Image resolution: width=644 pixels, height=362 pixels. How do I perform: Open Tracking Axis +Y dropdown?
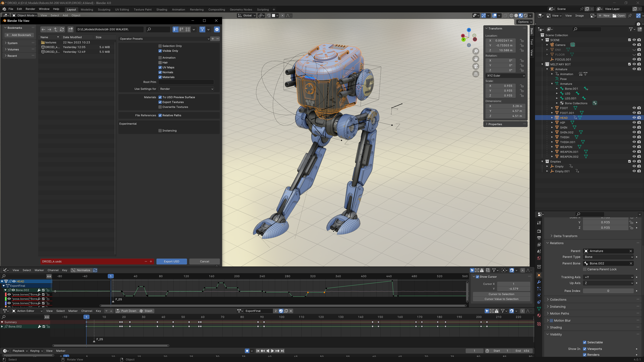(x=608, y=277)
